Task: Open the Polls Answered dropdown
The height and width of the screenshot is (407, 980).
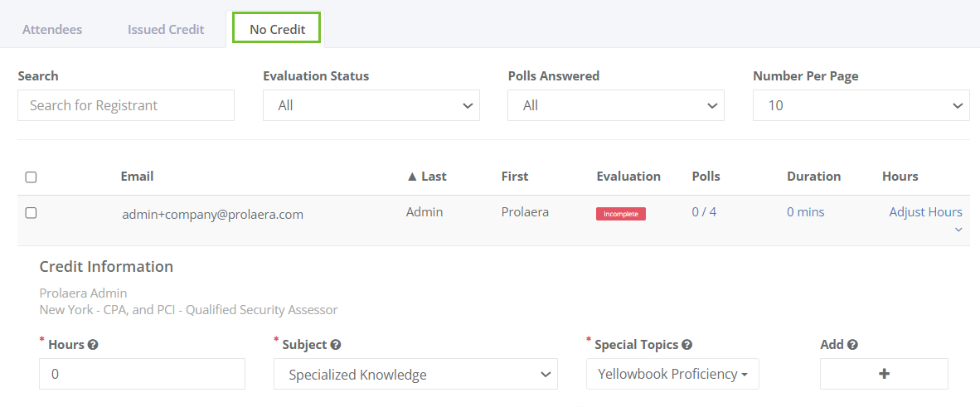Action: pyautogui.click(x=616, y=105)
